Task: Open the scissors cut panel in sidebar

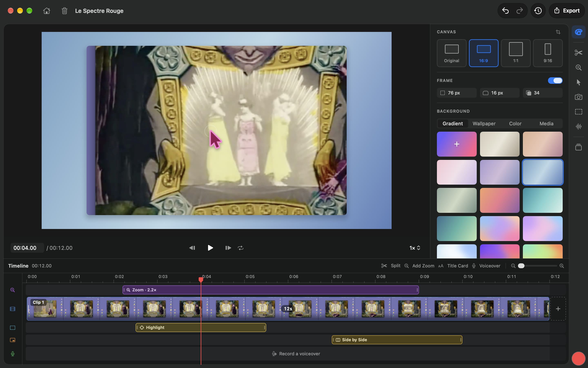Action: (579, 53)
